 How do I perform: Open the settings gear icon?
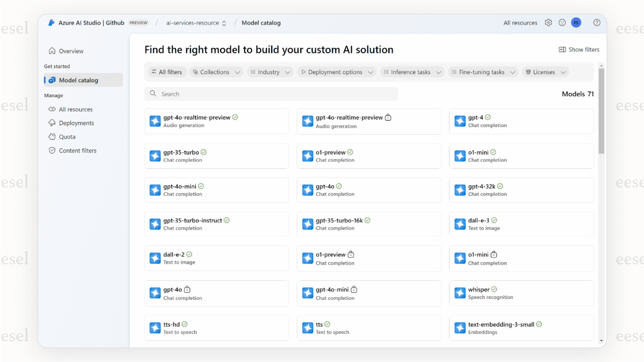pyautogui.click(x=548, y=23)
